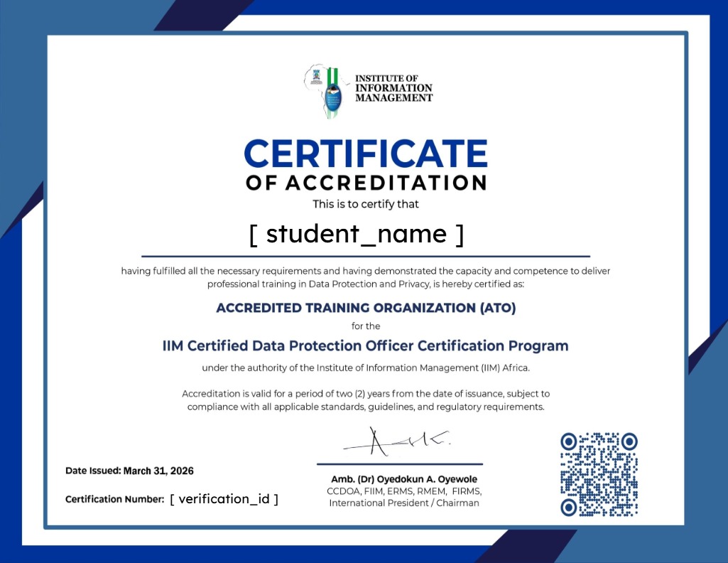Select the "This is to certify that" line
The width and height of the screenshot is (728, 563).
pos(366,204)
